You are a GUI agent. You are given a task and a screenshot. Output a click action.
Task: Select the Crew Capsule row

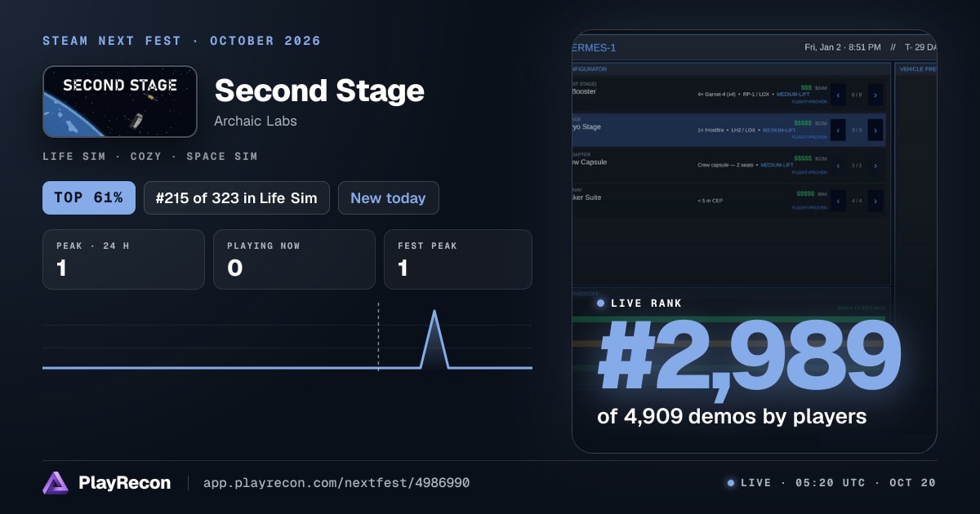click(730, 165)
